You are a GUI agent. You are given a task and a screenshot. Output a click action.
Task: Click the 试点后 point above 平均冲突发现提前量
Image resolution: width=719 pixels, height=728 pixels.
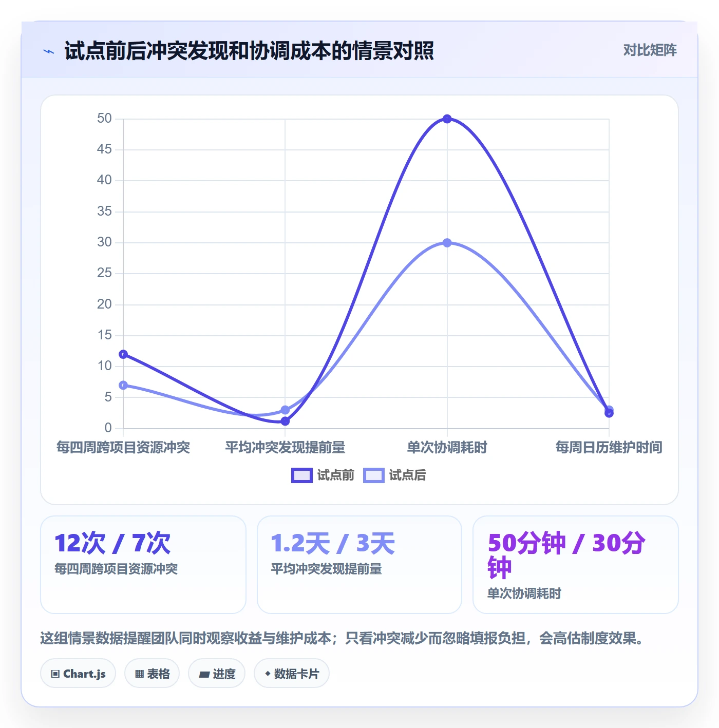[x=285, y=410]
